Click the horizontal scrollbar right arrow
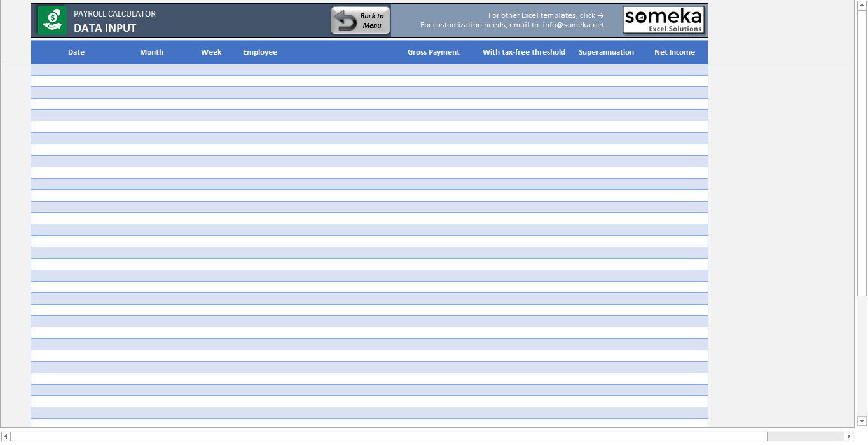 click(848, 436)
